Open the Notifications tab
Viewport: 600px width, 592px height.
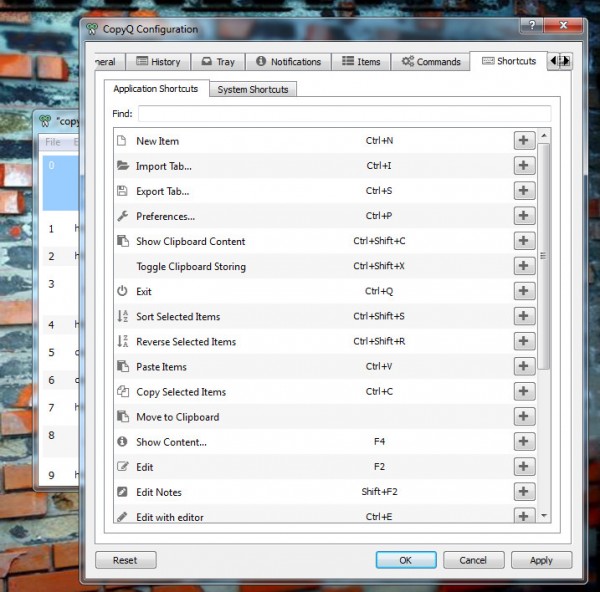click(289, 62)
